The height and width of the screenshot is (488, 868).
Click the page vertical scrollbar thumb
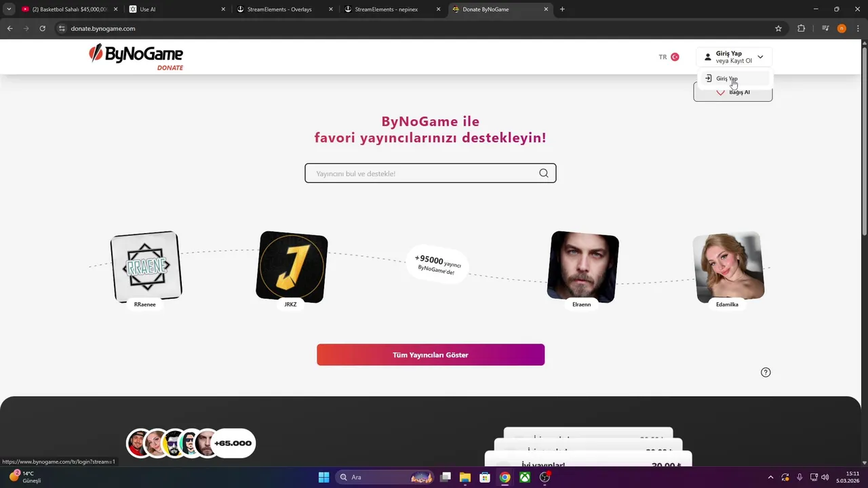click(x=864, y=142)
